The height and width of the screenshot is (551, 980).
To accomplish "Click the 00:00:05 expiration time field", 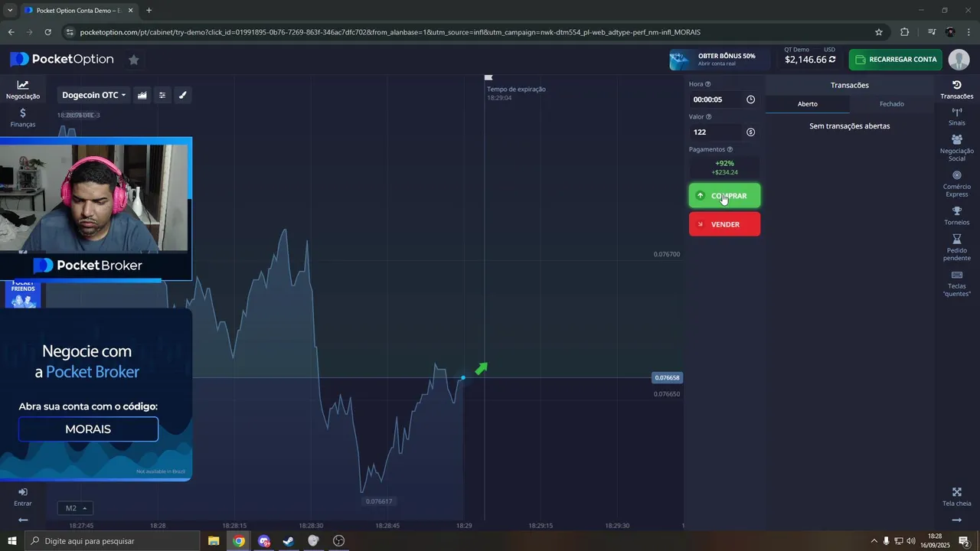I will pyautogui.click(x=716, y=99).
